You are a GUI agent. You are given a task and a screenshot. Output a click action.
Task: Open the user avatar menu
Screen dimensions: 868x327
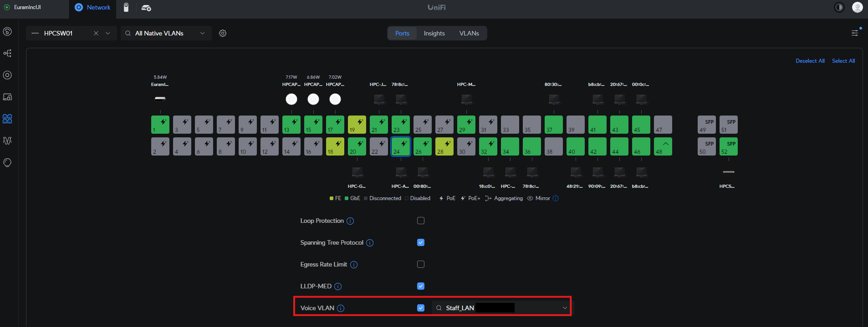pos(858,7)
